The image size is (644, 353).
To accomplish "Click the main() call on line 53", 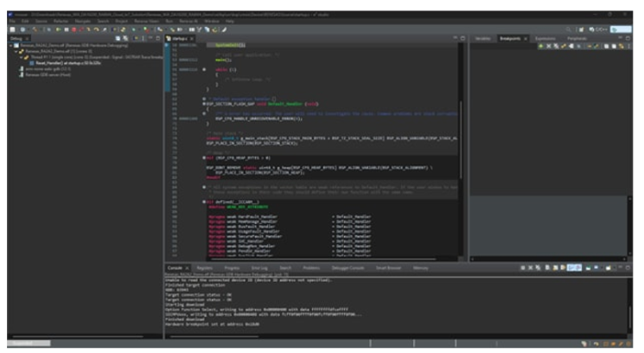I will 223,60.
